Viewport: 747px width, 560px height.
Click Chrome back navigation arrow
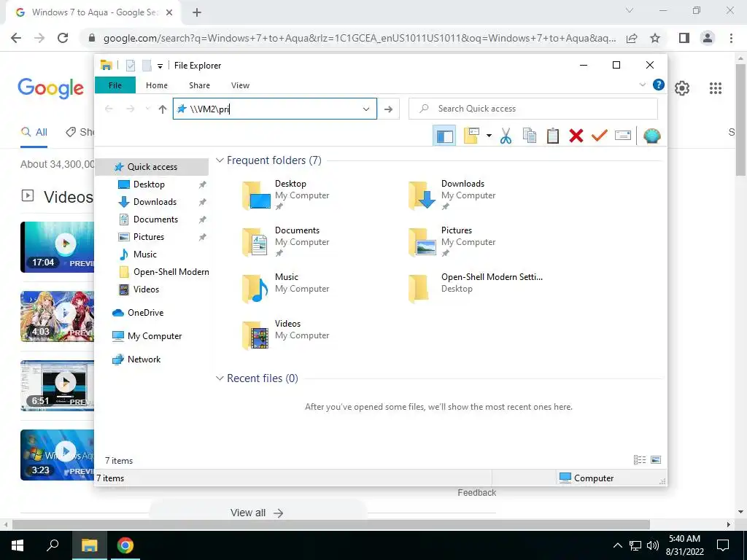(x=16, y=38)
